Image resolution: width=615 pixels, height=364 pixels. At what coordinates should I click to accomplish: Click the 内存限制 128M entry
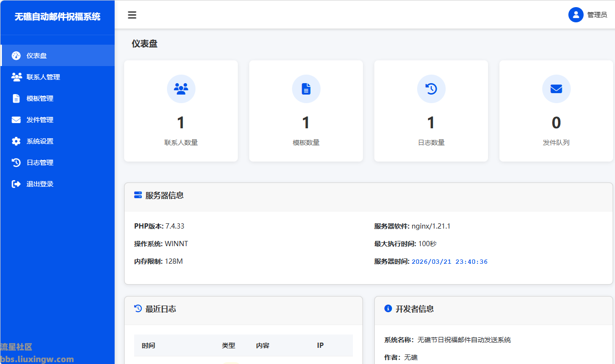[x=158, y=261]
